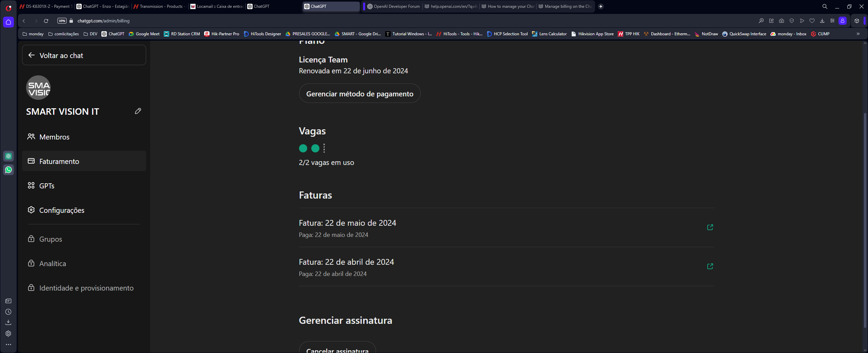Viewport: 868px width, 353px height.
Task: Open the Google Meet bookmark
Action: [x=144, y=34]
